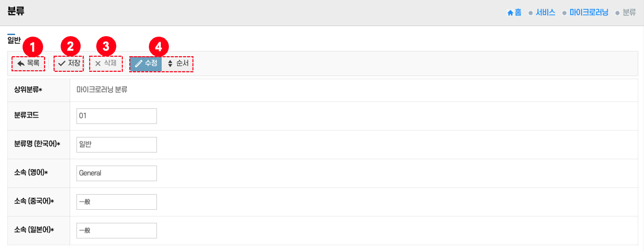Select the pencil 수정 (Edit) button
644x251 pixels.
point(146,64)
